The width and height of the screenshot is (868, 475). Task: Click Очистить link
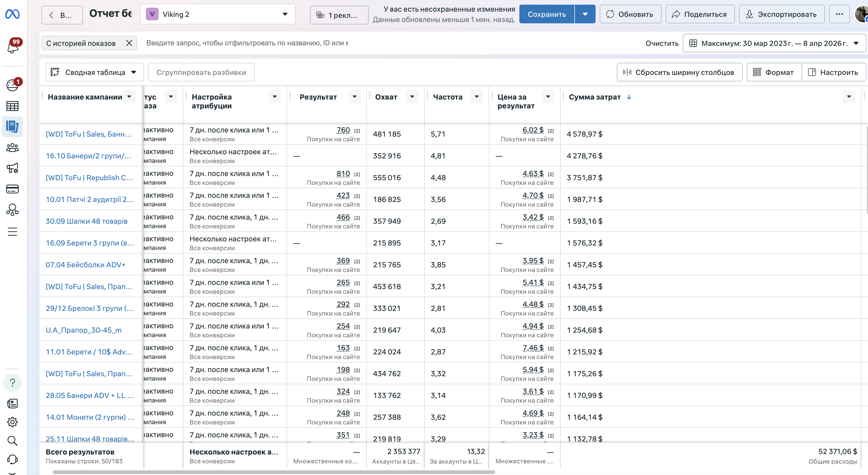click(662, 43)
